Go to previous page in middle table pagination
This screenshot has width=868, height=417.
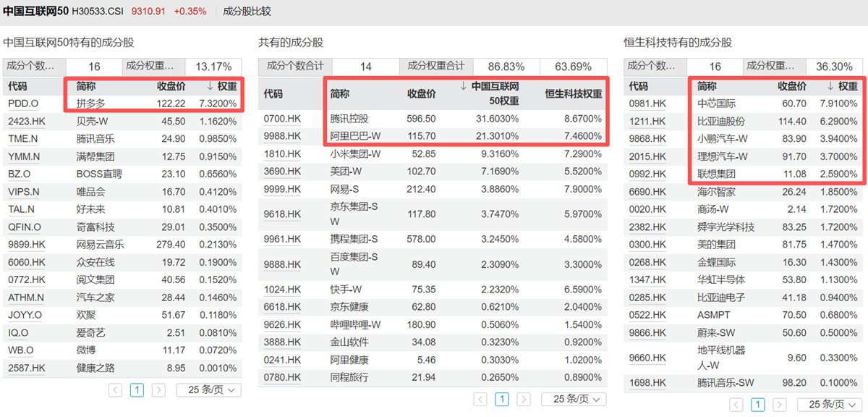point(480,399)
